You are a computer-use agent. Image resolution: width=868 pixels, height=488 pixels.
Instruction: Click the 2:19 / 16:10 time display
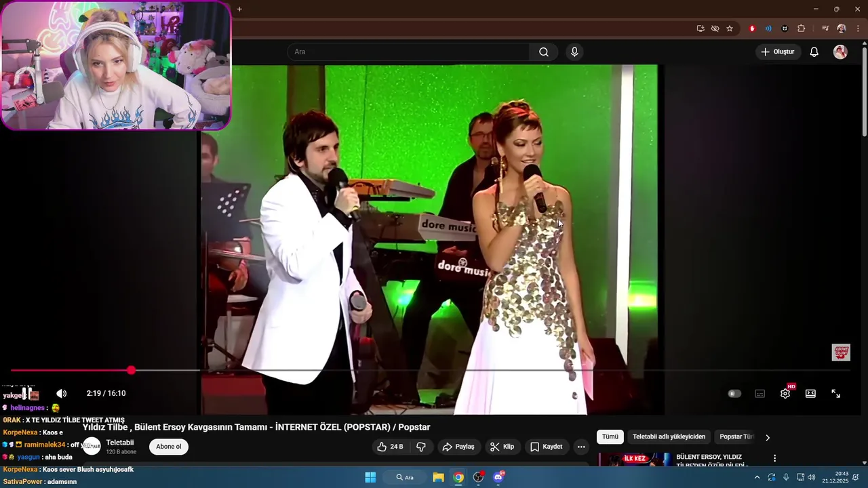[106, 394]
